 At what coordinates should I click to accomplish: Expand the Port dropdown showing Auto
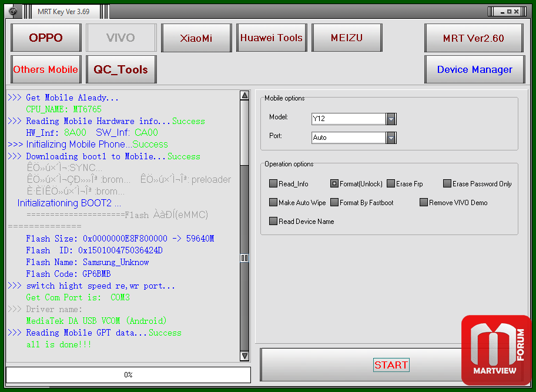(x=391, y=138)
